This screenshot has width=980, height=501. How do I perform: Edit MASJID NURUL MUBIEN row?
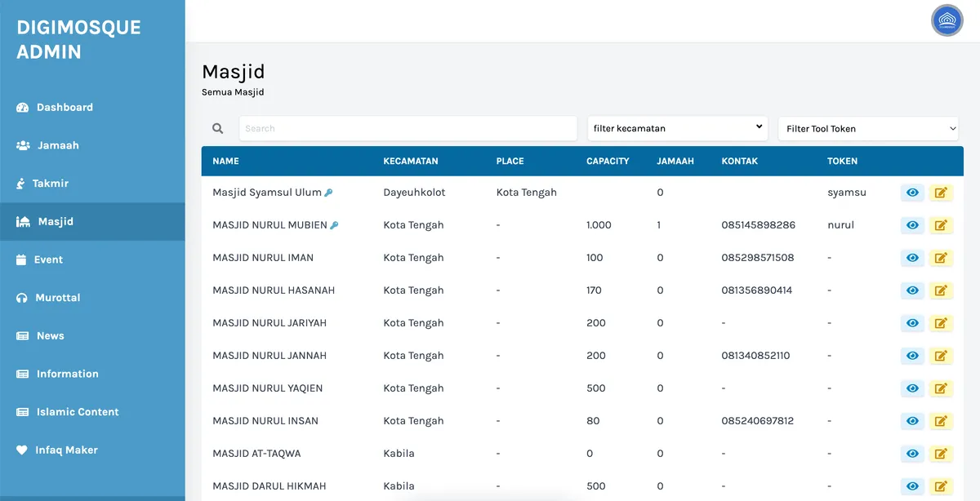[x=941, y=225]
